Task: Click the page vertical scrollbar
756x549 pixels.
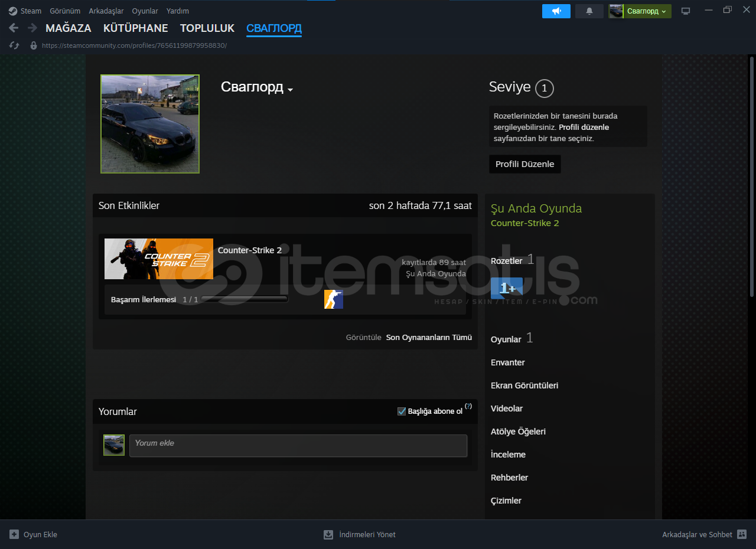Action: [x=752, y=177]
